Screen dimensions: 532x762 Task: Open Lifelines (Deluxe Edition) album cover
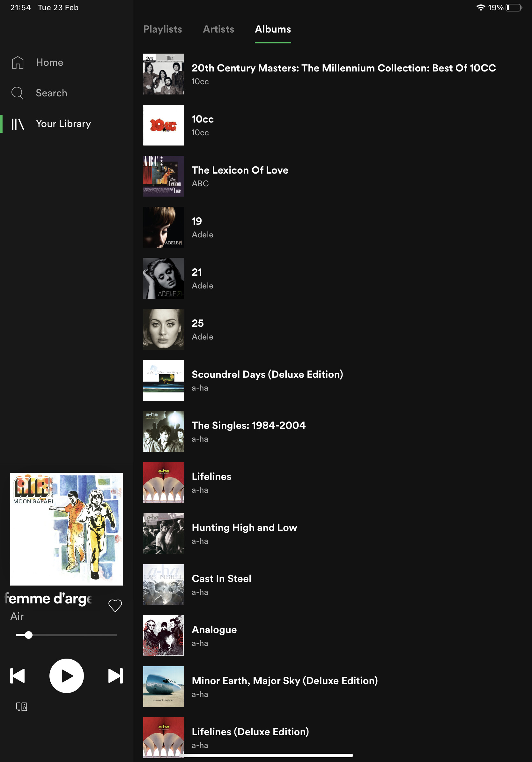click(x=164, y=738)
